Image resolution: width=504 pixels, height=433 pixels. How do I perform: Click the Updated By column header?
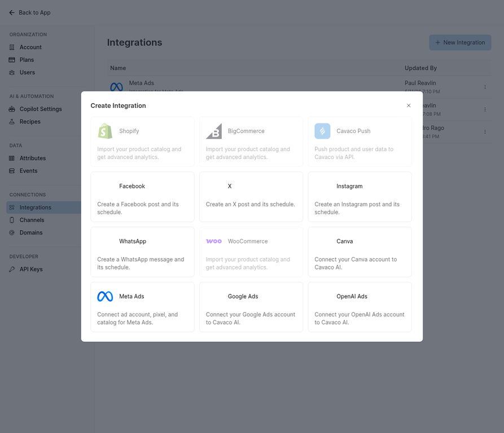(420, 68)
